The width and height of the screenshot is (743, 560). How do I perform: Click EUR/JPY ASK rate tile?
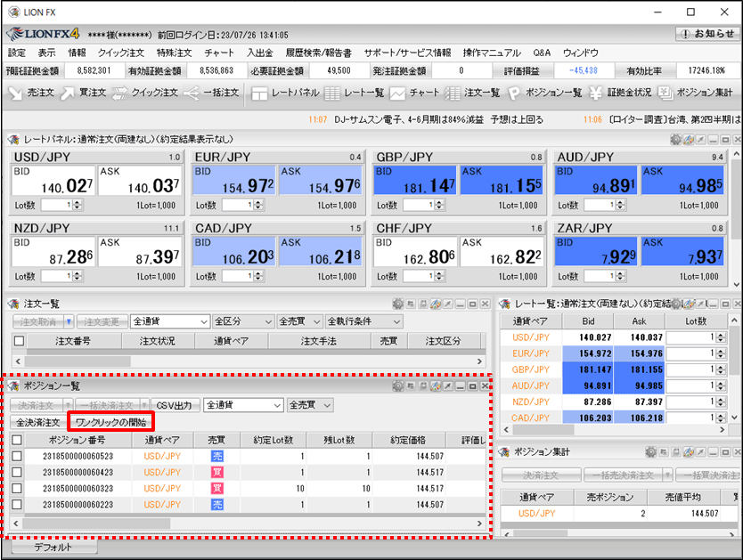[x=321, y=181]
